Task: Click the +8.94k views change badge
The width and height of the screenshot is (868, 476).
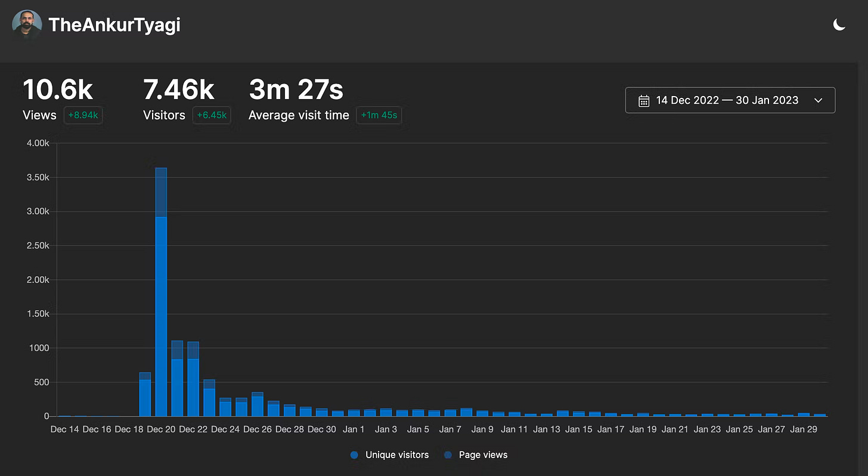Action: coord(83,115)
